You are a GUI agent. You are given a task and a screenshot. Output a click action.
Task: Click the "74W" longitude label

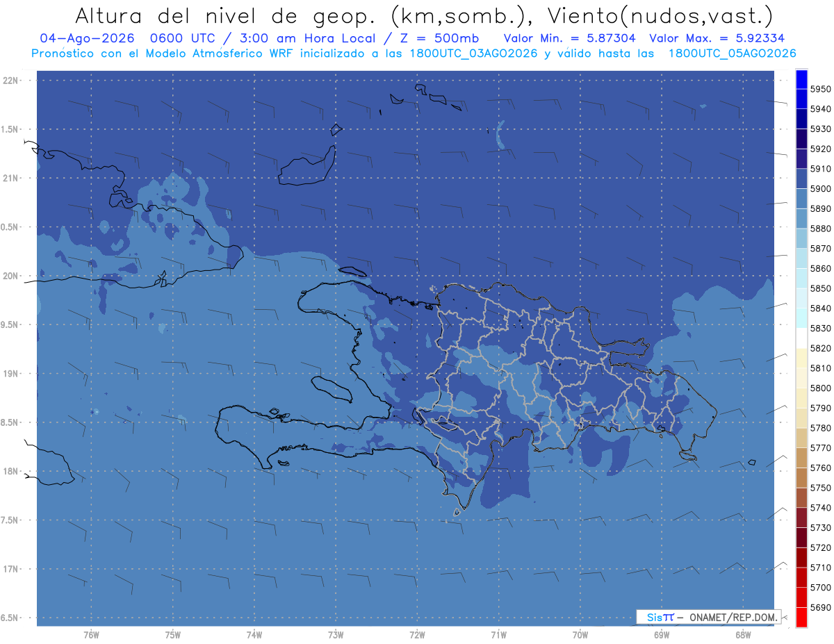(x=254, y=635)
